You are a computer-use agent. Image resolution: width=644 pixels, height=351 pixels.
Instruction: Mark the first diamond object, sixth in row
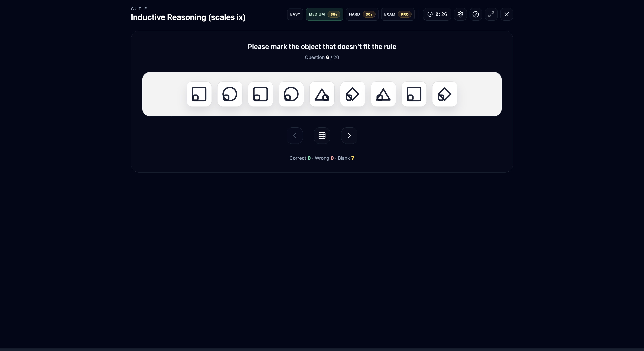click(x=353, y=94)
